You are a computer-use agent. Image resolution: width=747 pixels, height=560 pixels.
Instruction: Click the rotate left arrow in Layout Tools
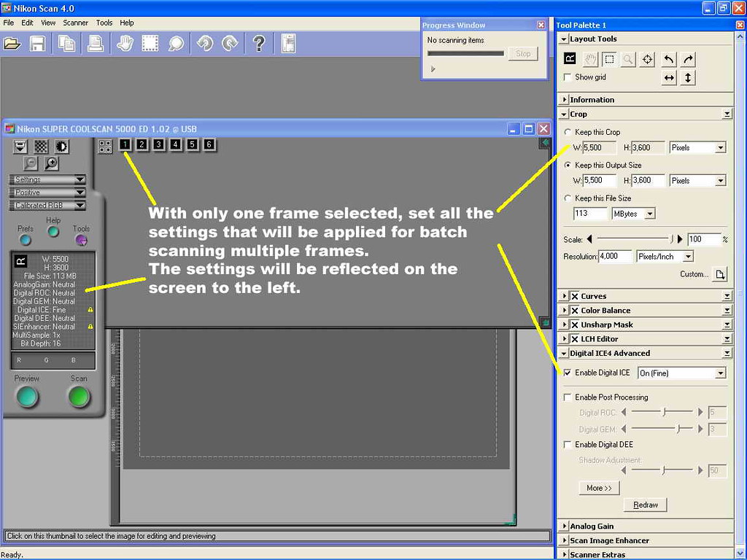point(669,59)
